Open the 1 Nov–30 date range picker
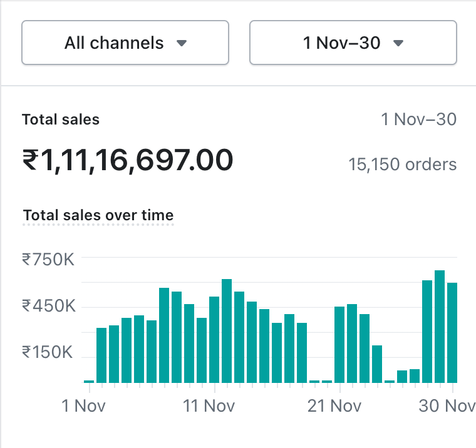The image size is (476, 448). pos(353,43)
